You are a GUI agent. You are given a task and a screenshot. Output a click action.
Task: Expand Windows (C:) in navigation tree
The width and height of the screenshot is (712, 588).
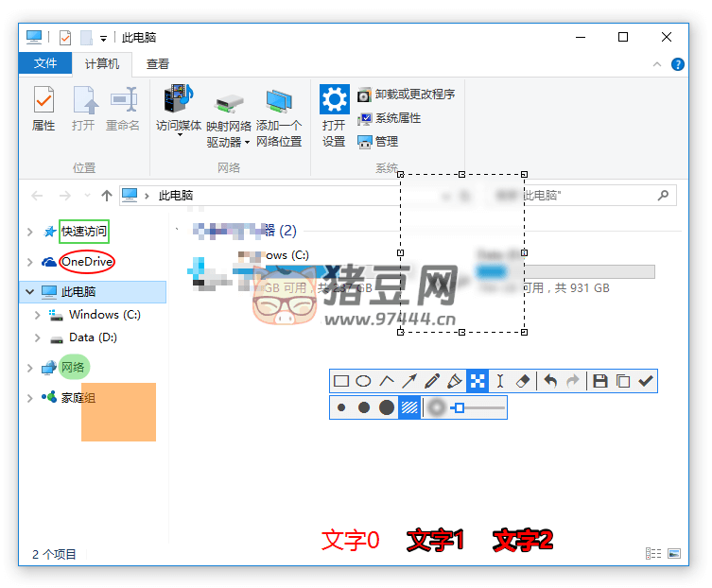[x=37, y=315]
